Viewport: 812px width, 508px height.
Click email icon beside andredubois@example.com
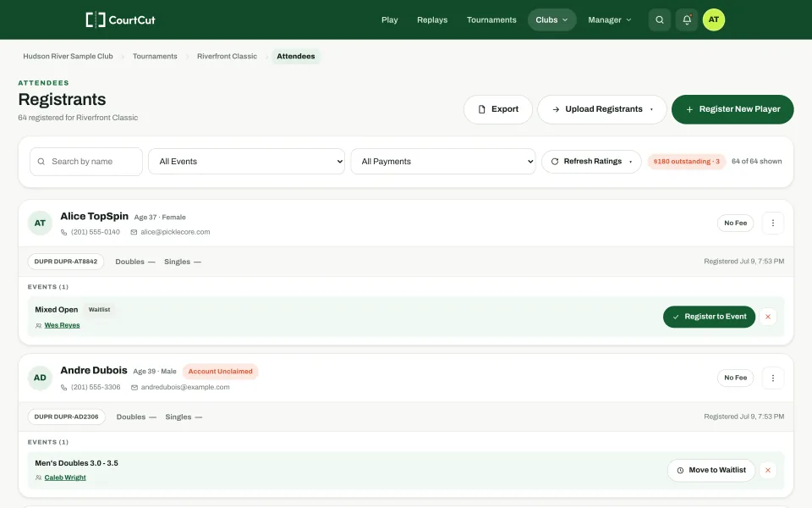pyautogui.click(x=134, y=387)
